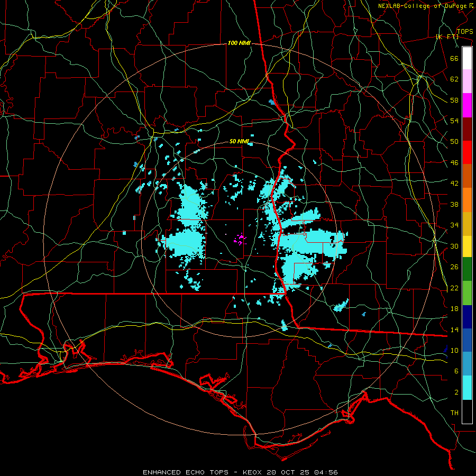This screenshot has height=476, width=476.
Task: Click the navy swatch between 18 and 14
Action: [x=467, y=317]
